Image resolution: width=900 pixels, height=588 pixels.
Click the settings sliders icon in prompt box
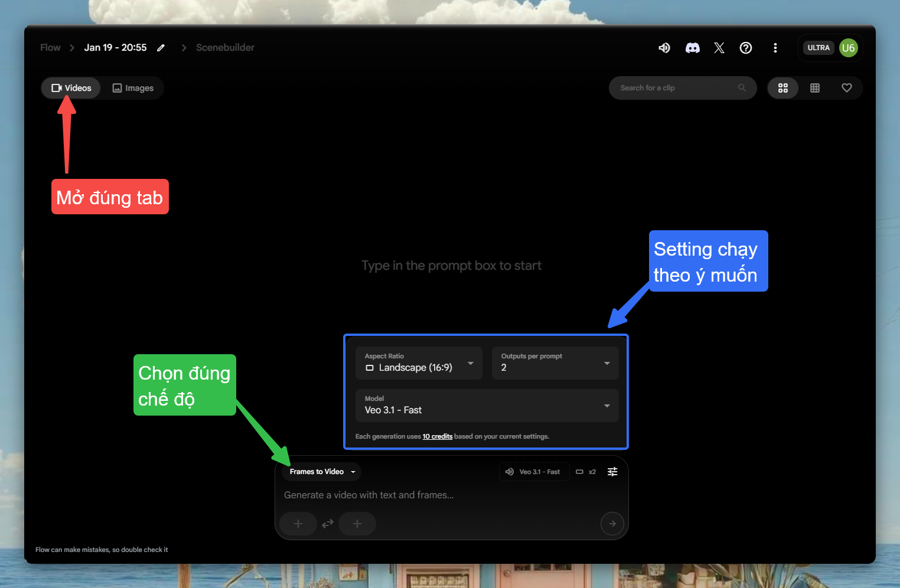coord(612,472)
